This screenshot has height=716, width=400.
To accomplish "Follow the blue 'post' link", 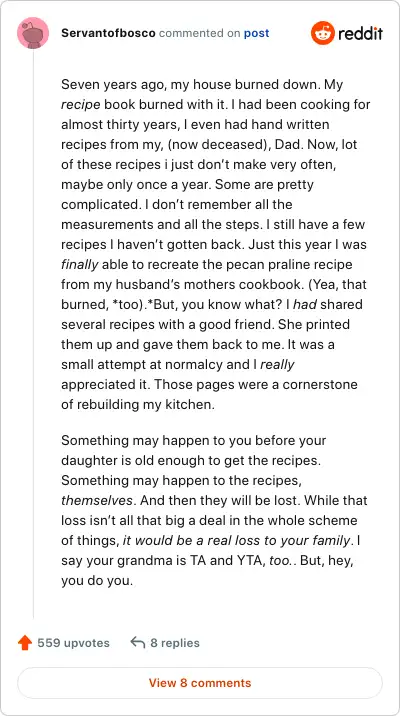I will point(256,33).
